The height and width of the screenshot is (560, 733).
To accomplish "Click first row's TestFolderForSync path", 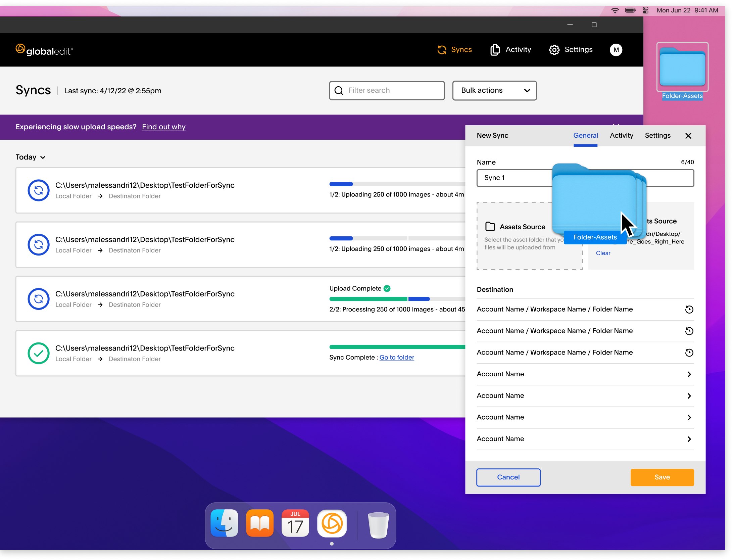I will tap(145, 185).
